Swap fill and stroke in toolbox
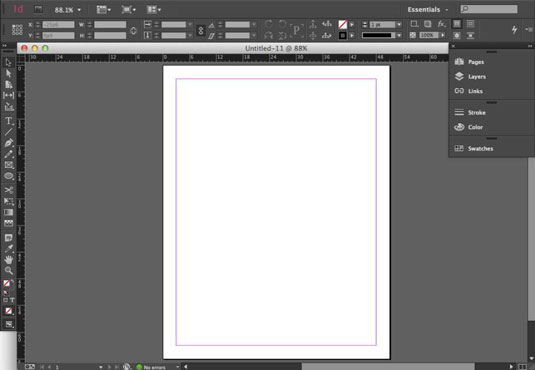 12,282
